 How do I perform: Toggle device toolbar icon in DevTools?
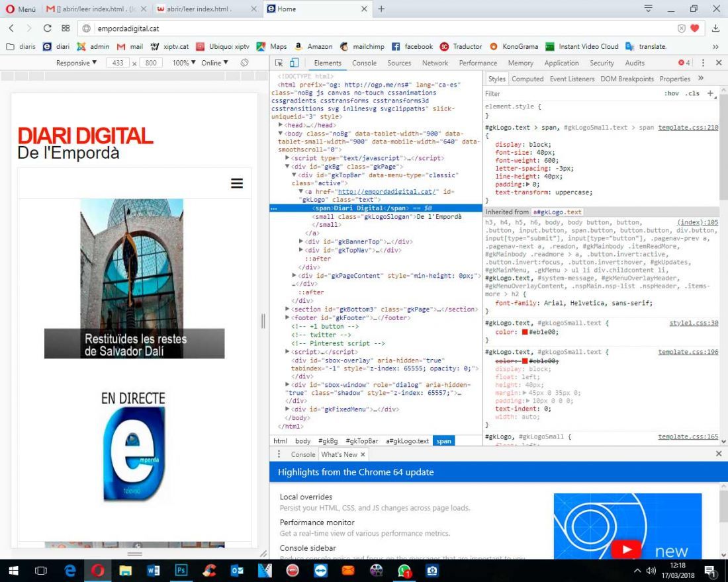(x=294, y=63)
